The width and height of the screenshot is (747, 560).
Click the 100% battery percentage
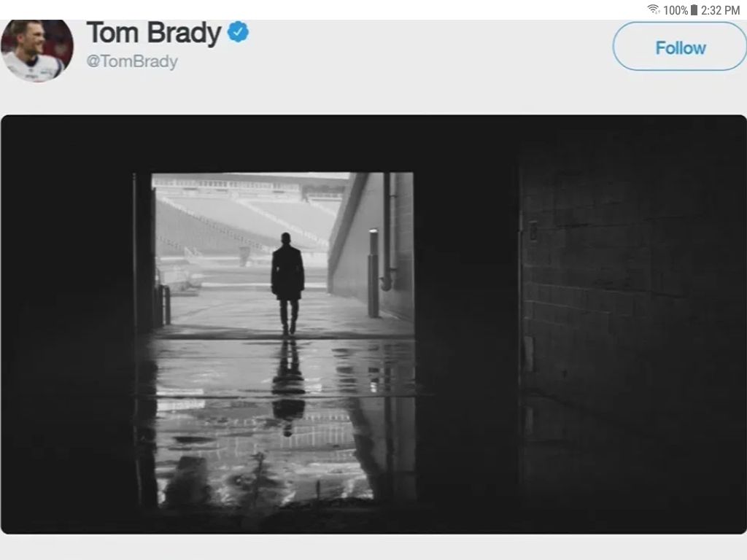click(676, 10)
